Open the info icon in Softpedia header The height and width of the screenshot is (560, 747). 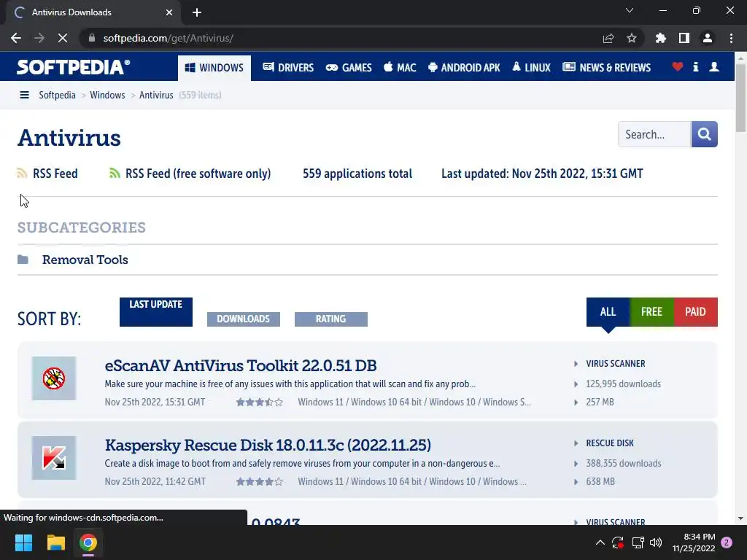(695, 66)
